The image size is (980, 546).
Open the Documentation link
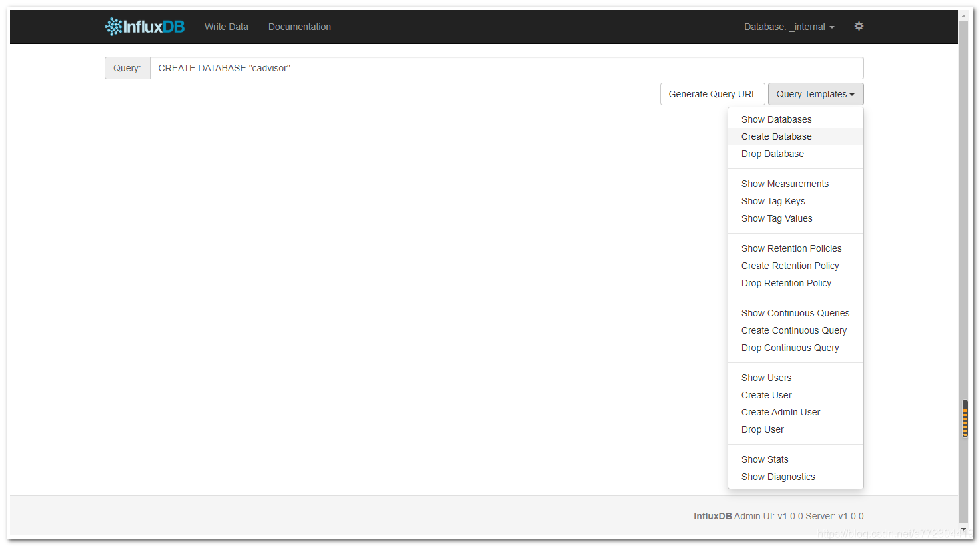click(300, 27)
